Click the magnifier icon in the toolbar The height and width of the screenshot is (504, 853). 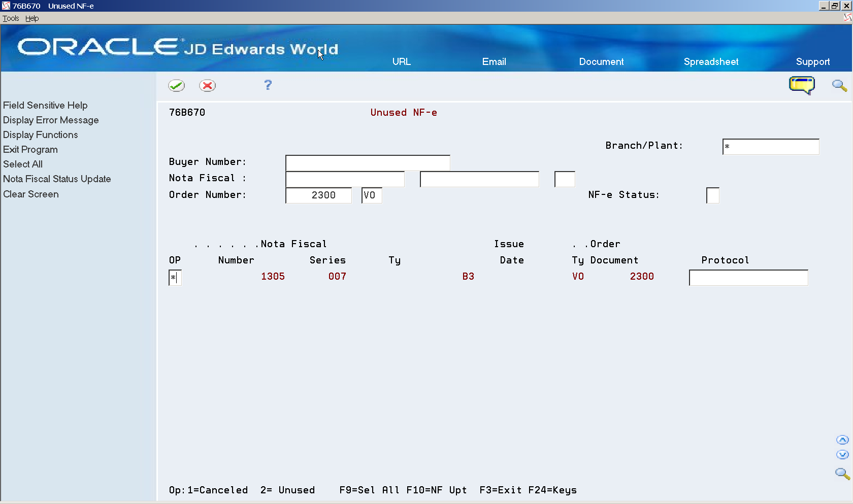point(839,85)
